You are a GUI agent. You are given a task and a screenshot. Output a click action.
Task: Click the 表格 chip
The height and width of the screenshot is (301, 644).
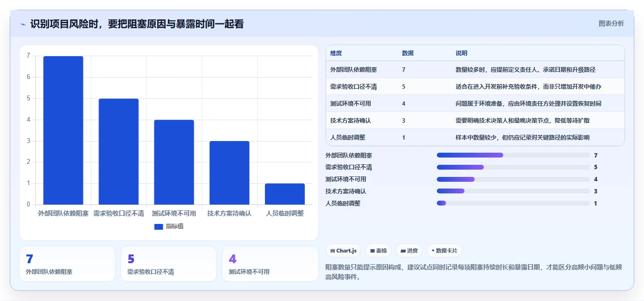(x=379, y=251)
